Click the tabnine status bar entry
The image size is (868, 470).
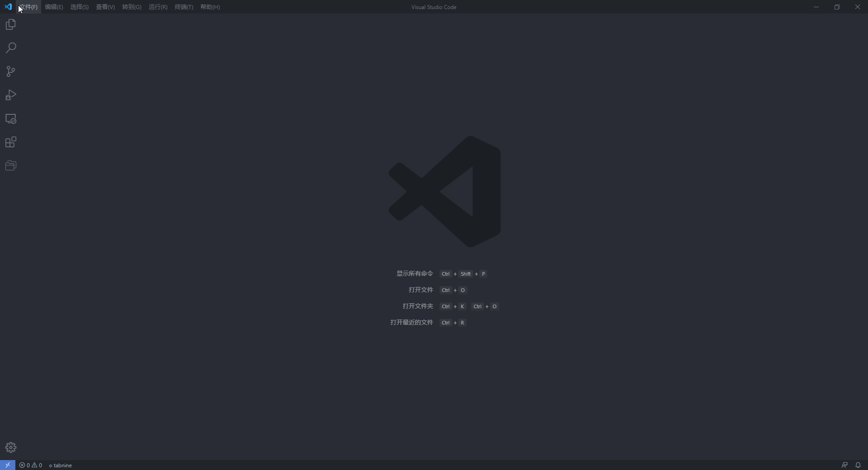[61, 465]
